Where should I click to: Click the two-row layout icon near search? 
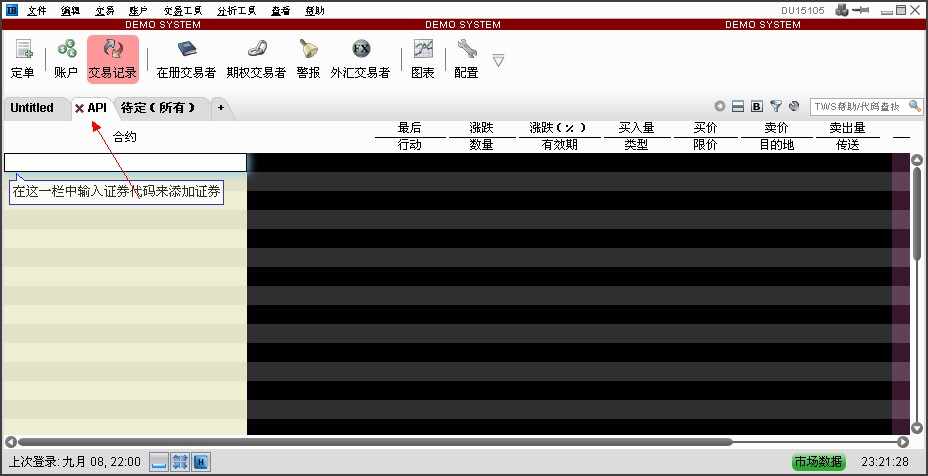pos(737,107)
